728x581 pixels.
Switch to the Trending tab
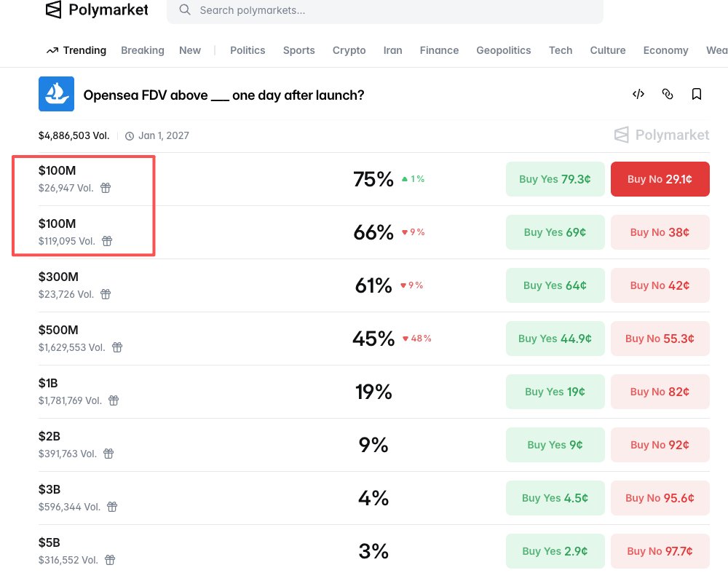coord(76,50)
